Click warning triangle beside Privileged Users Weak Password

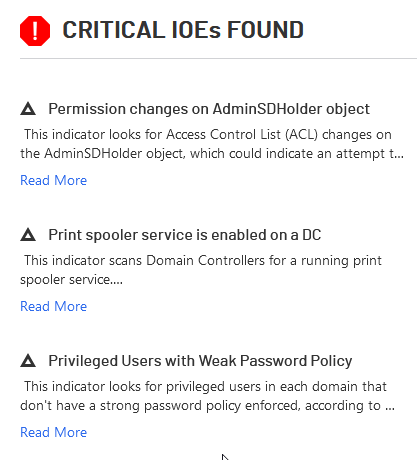[28, 361]
